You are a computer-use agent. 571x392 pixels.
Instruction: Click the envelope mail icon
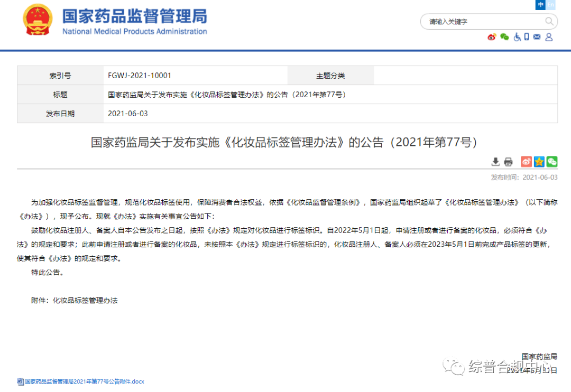tap(537, 37)
